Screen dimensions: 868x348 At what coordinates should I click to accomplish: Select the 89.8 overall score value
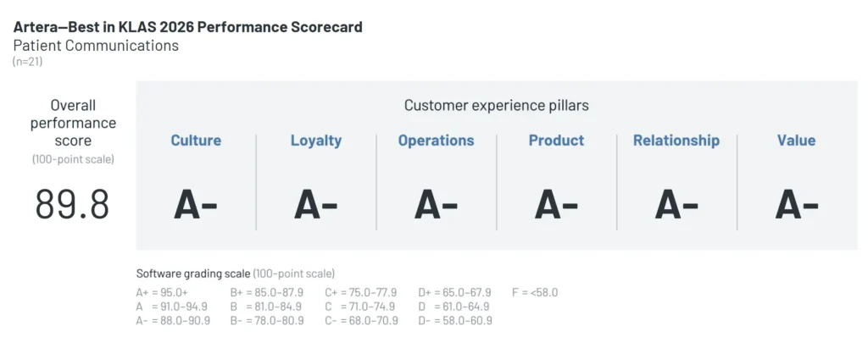(x=72, y=204)
